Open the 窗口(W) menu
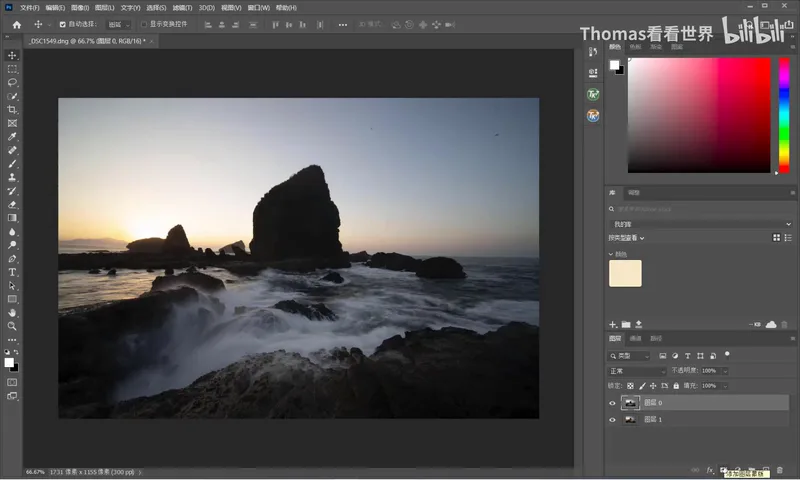The image size is (800, 480). click(x=259, y=8)
